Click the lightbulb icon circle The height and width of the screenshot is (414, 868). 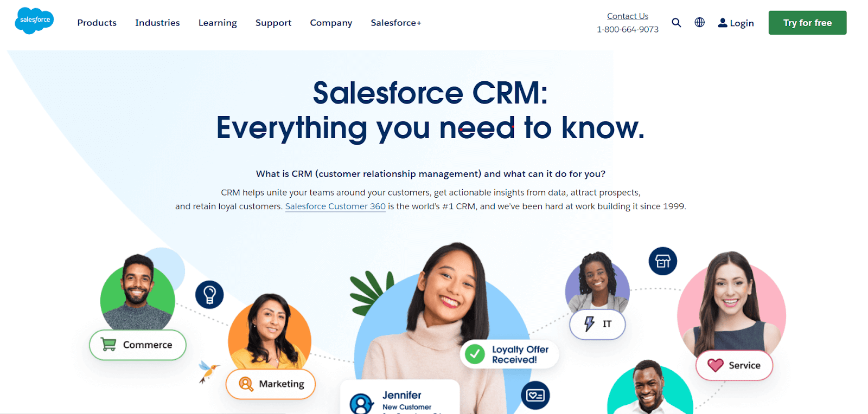[209, 295]
